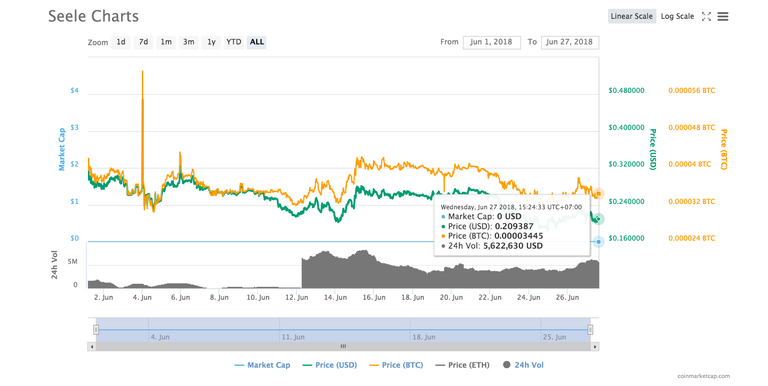Grab the left navigator range handle

tap(96, 330)
